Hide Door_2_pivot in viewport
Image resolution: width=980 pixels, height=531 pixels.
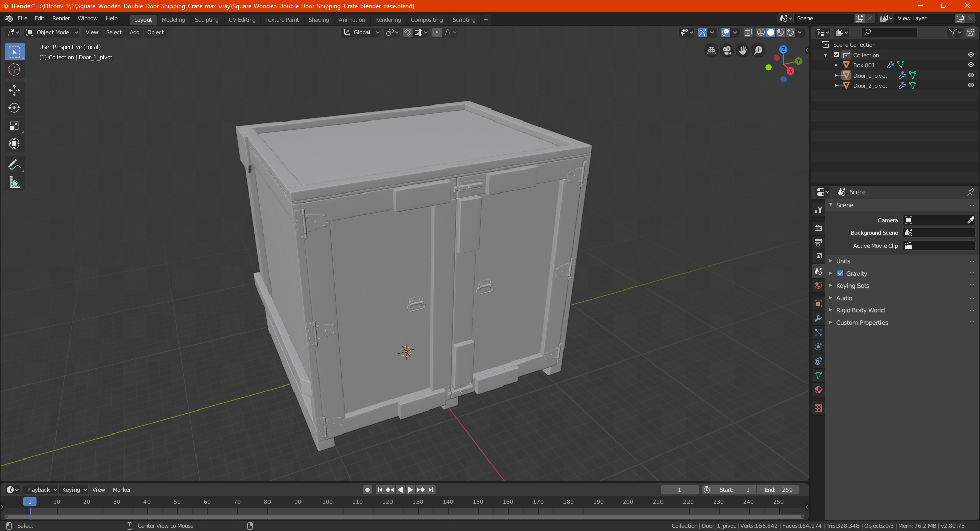971,85
